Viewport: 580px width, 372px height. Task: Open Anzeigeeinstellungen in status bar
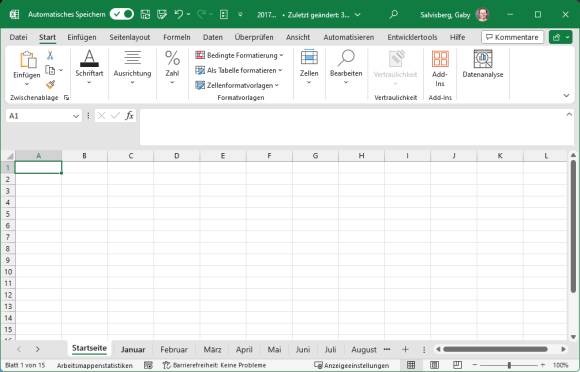351,365
